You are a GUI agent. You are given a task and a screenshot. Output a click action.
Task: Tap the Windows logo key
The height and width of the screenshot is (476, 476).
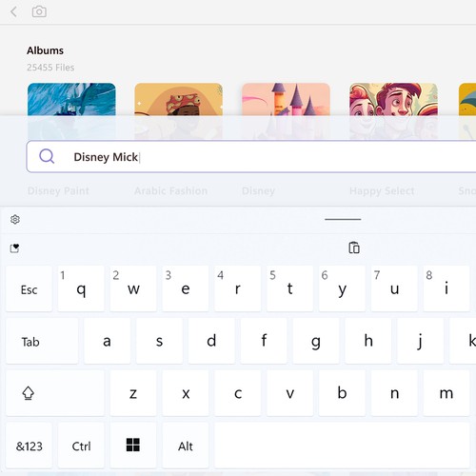(133, 445)
